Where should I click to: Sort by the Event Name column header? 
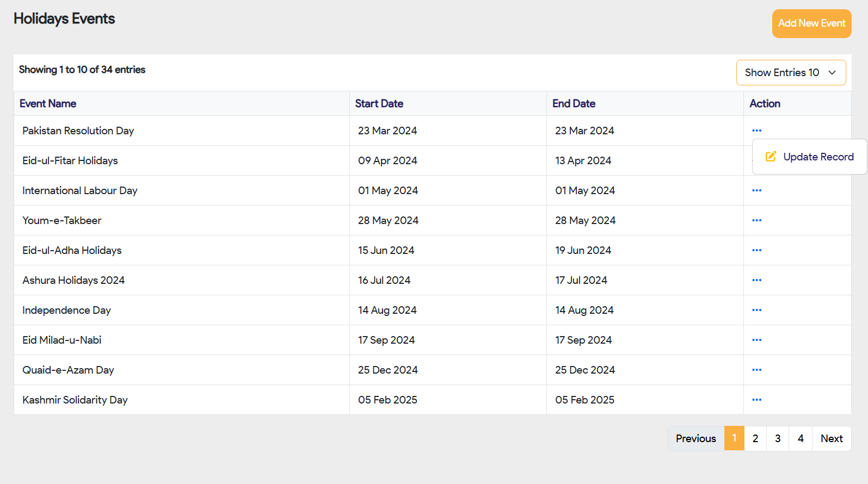pyautogui.click(x=48, y=103)
